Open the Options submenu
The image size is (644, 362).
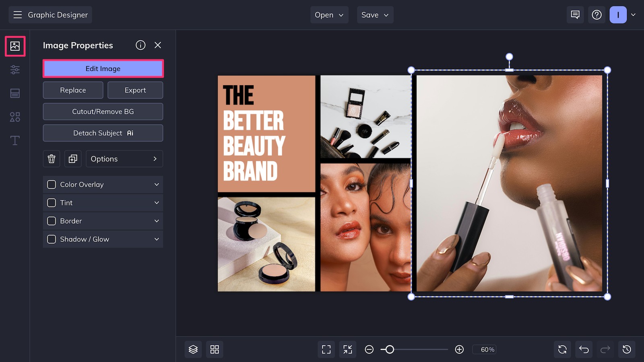pos(124,158)
